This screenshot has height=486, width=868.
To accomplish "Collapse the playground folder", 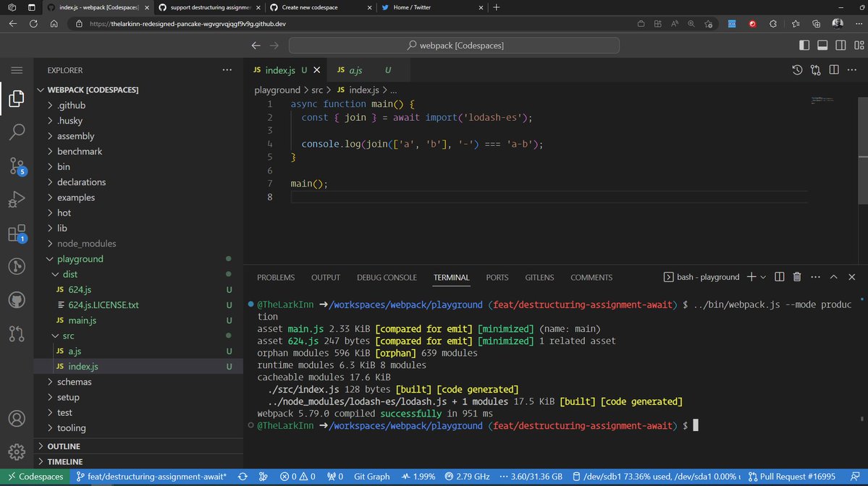I will [x=138, y=259].
